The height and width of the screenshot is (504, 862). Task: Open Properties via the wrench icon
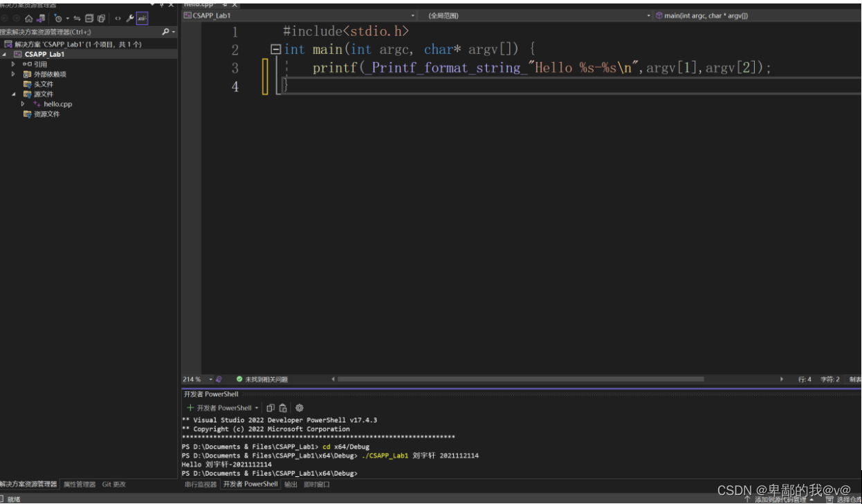(x=130, y=18)
